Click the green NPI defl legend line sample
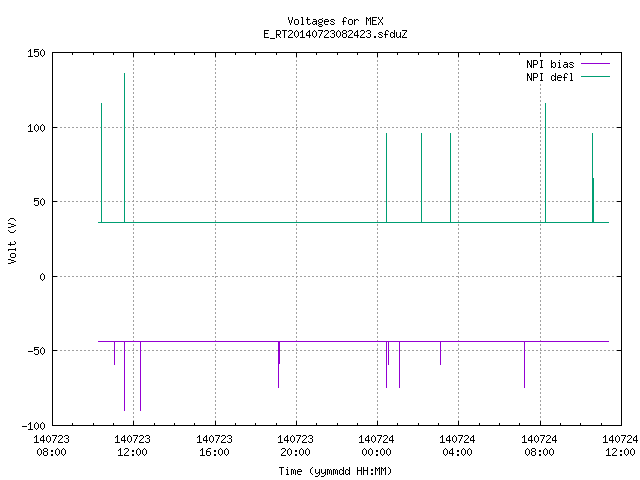This screenshot has width=640, height=480. (595, 76)
